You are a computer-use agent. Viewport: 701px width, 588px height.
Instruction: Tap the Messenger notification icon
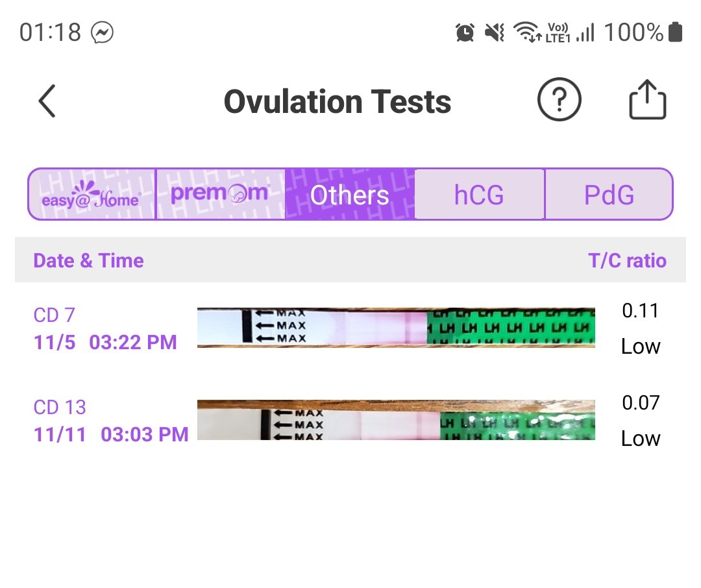pyautogui.click(x=103, y=32)
